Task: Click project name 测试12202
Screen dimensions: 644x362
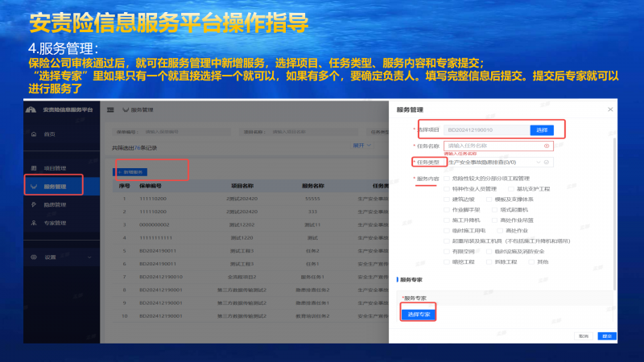Action: [x=242, y=225]
